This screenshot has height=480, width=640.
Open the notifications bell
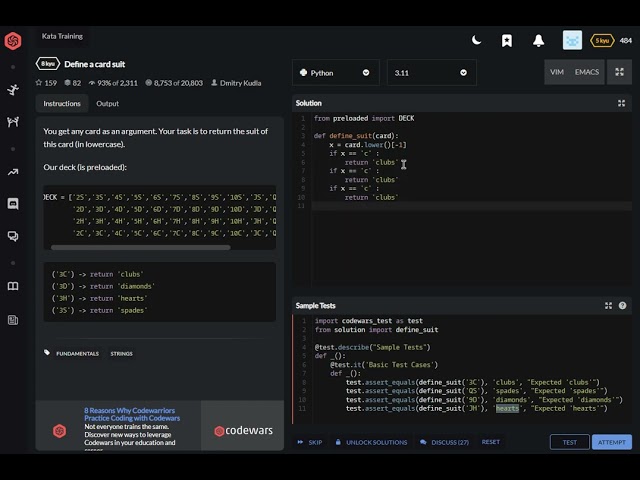tap(538, 40)
